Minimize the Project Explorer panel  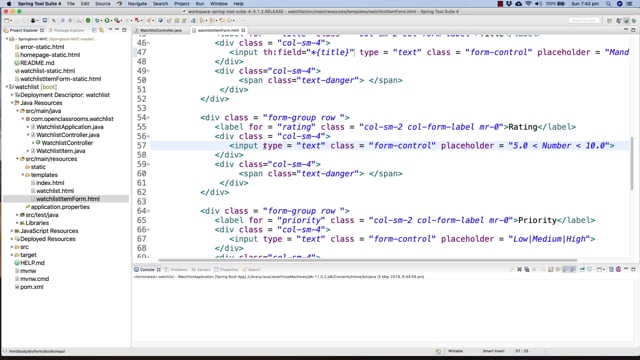(x=117, y=30)
